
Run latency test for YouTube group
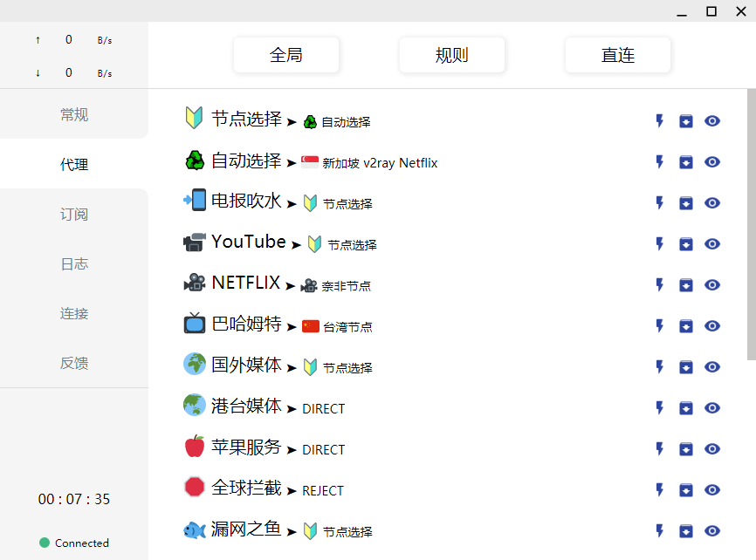tap(660, 244)
